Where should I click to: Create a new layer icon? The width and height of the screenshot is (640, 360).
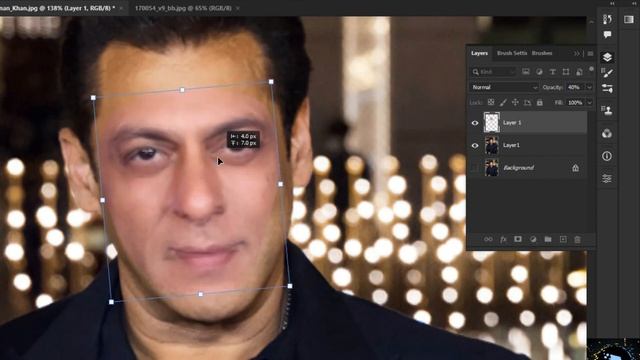[563, 240]
